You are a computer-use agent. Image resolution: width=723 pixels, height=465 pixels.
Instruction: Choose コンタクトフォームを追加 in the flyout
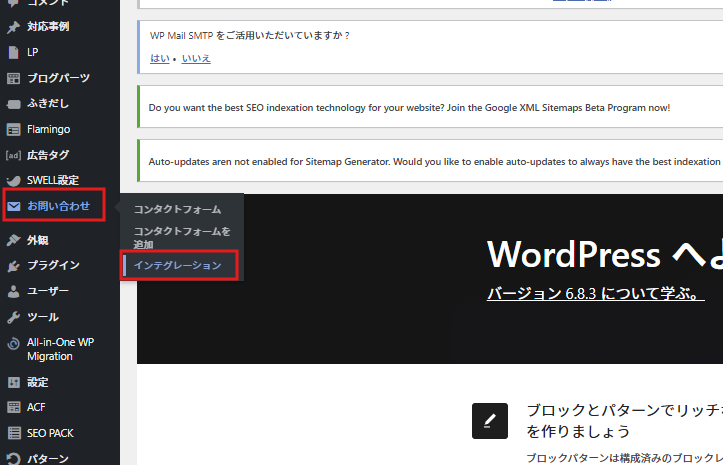182,237
